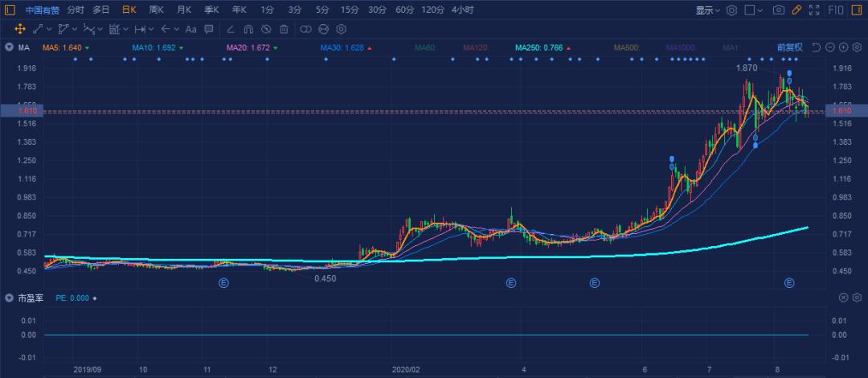
Task: Switch to the 15分 interval tab
Action: 350,10
